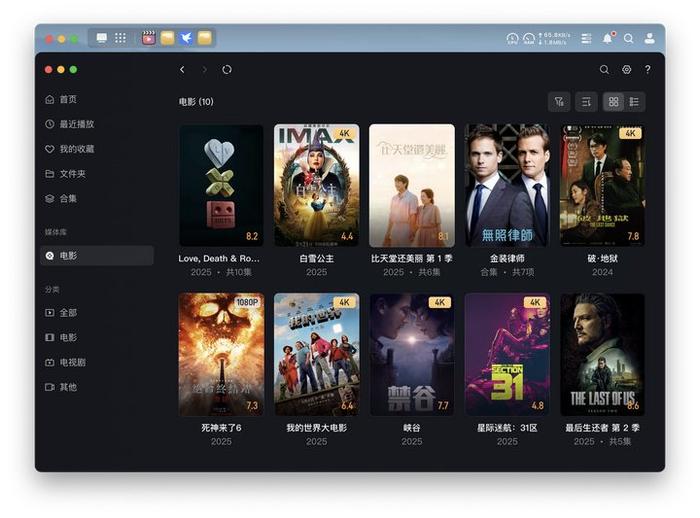
Task: Open system search magnifier in top taskbar
Action: (x=629, y=39)
